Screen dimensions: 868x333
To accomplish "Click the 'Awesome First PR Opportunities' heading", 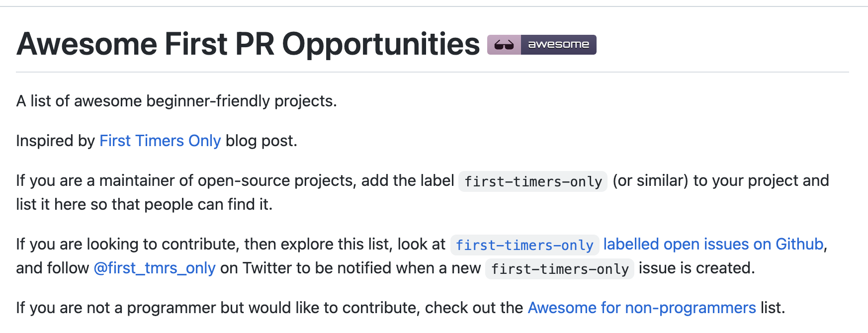I will point(248,44).
